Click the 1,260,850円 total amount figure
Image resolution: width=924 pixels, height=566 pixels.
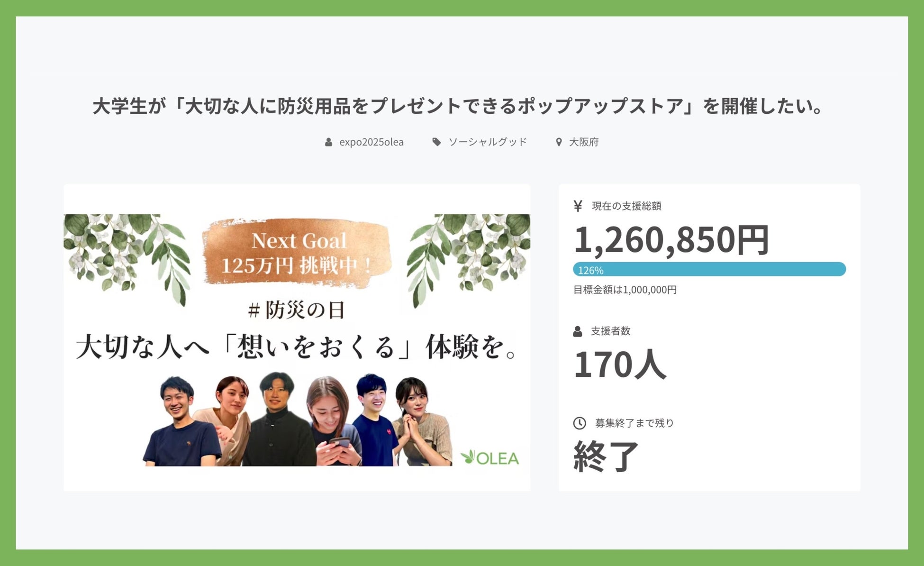coord(671,240)
